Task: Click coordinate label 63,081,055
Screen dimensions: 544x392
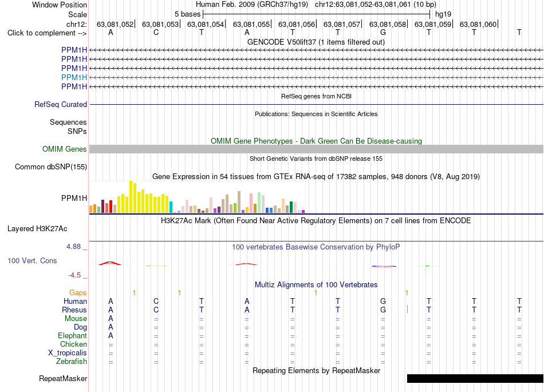Action: [x=251, y=24]
